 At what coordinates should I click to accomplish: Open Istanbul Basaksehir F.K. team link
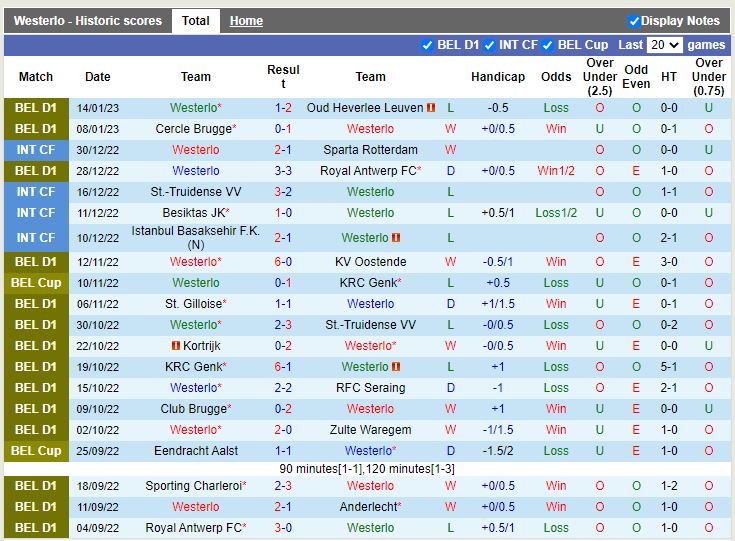(x=195, y=238)
